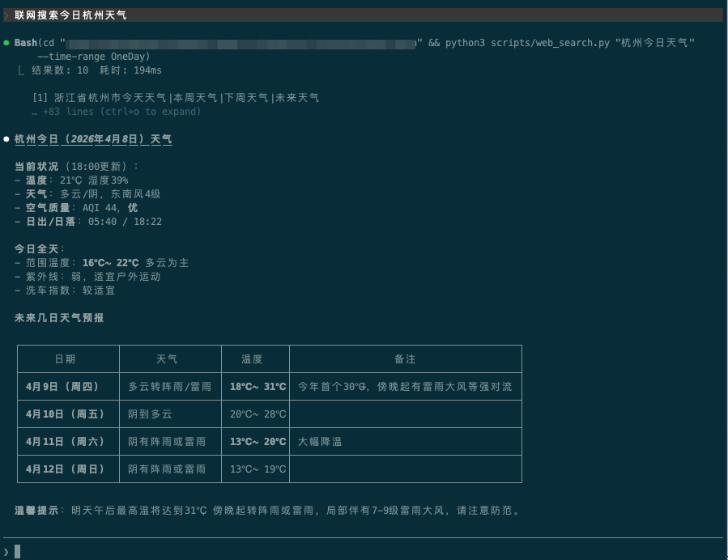
Task: Click the white bullet before 杭州今日 heading
Action: coord(6,139)
